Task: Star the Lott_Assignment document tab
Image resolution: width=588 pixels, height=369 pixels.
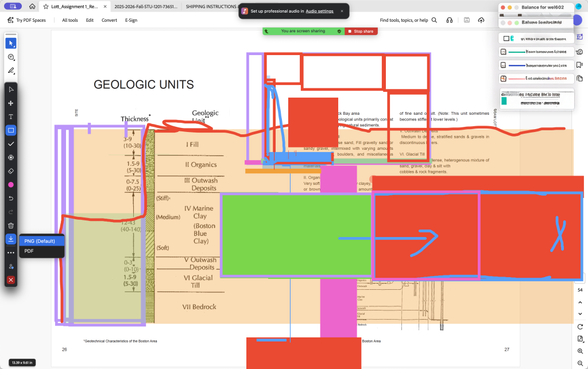Action: click(46, 6)
